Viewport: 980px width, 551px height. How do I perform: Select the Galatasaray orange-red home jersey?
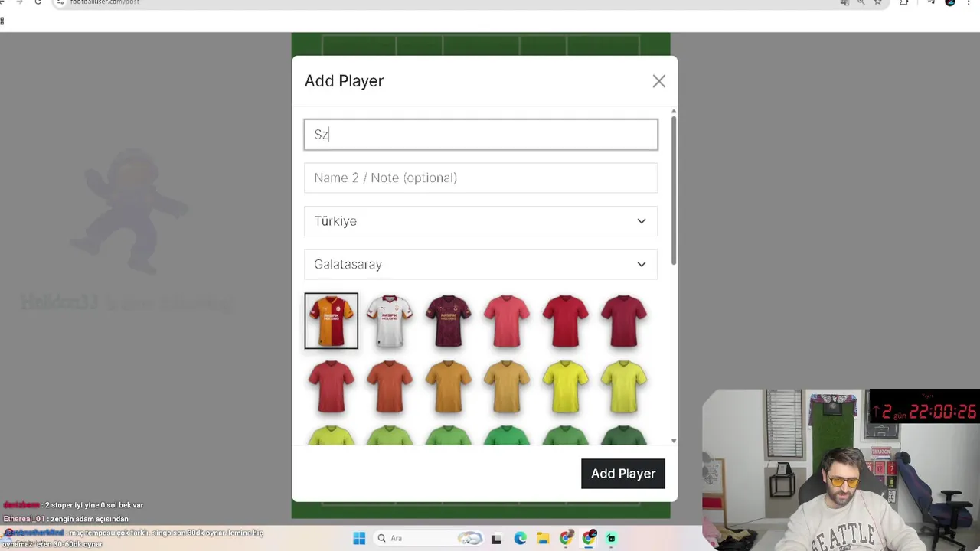[331, 321]
